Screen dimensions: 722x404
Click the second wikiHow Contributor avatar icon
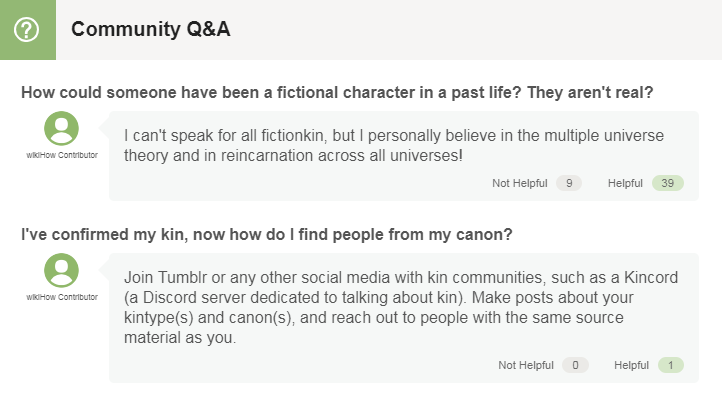coord(61,270)
